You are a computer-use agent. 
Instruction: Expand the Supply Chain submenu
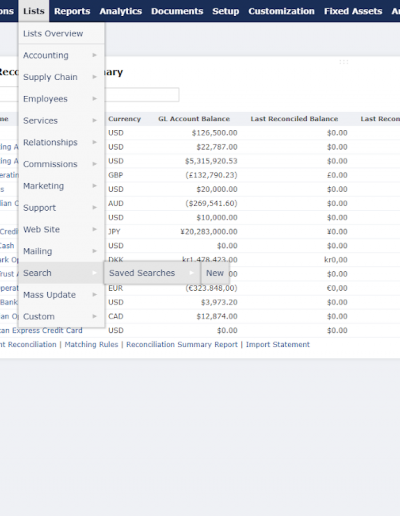[61, 77]
